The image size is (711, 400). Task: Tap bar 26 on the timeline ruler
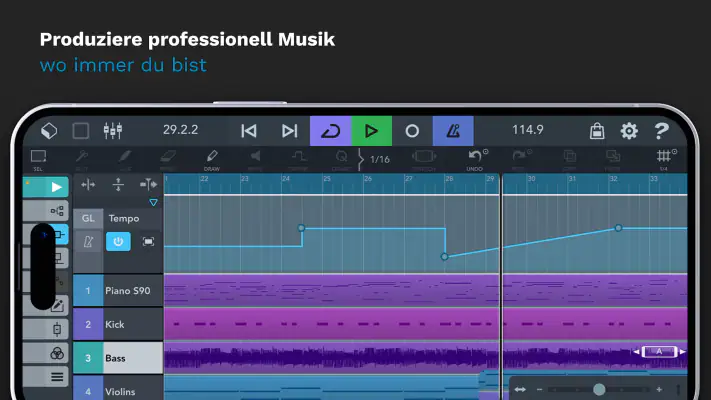368,179
